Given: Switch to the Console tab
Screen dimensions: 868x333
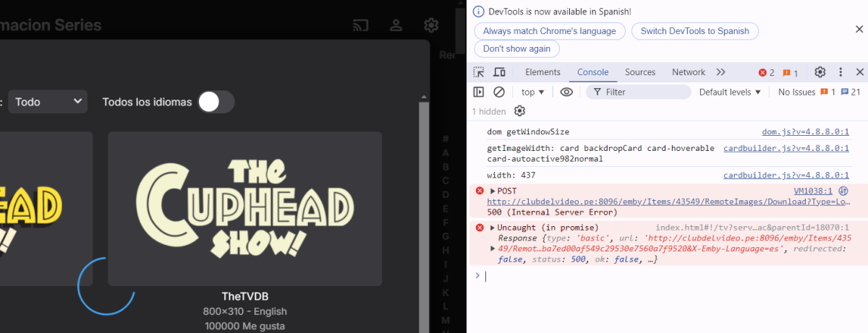Looking at the screenshot, I should click(x=592, y=72).
